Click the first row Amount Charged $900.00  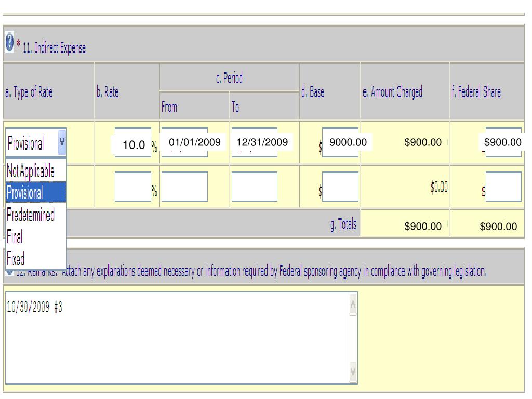tap(423, 142)
